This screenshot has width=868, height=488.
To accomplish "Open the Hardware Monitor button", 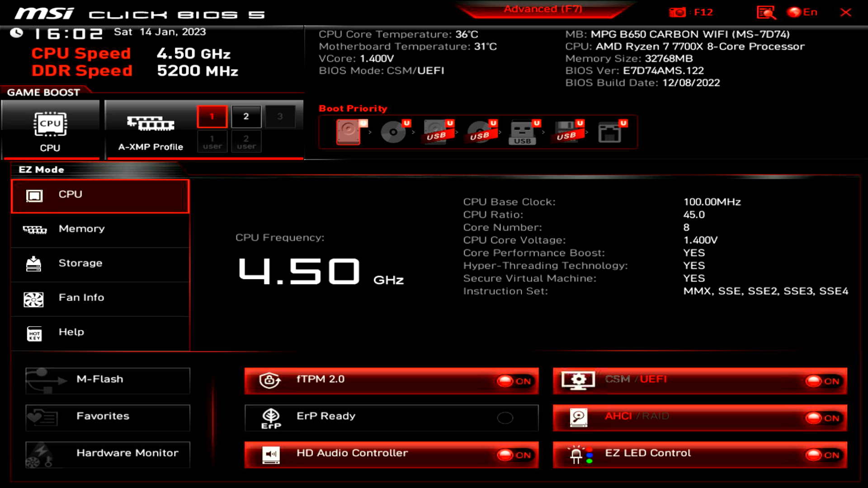I will click(108, 453).
